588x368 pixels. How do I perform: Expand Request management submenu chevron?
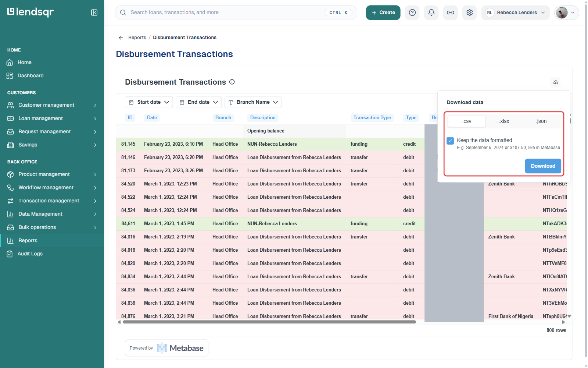[x=95, y=132]
